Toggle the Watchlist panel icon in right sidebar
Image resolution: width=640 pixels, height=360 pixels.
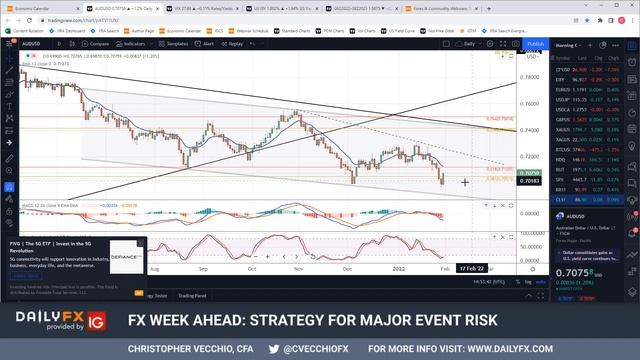pos(632,45)
